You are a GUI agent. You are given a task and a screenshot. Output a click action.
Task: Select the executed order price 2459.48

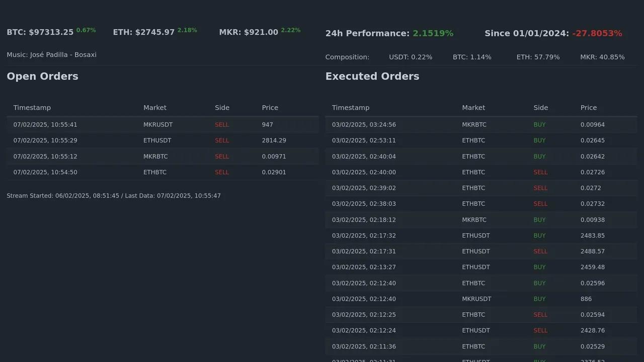click(x=593, y=267)
